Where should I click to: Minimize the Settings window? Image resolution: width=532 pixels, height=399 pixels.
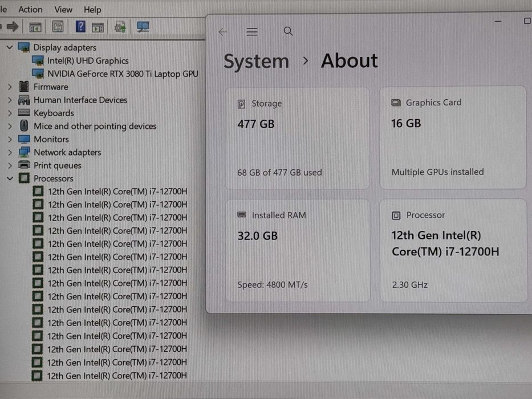click(498, 21)
